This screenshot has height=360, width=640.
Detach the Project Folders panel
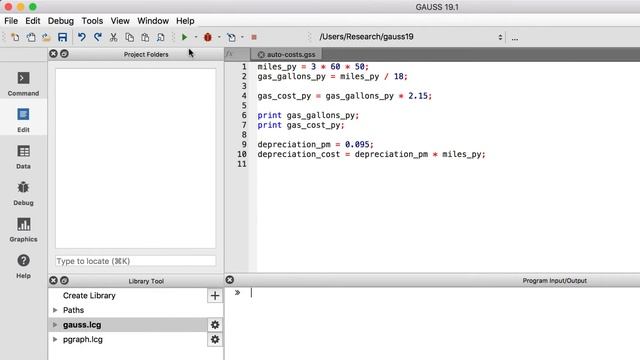(x=64, y=53)
